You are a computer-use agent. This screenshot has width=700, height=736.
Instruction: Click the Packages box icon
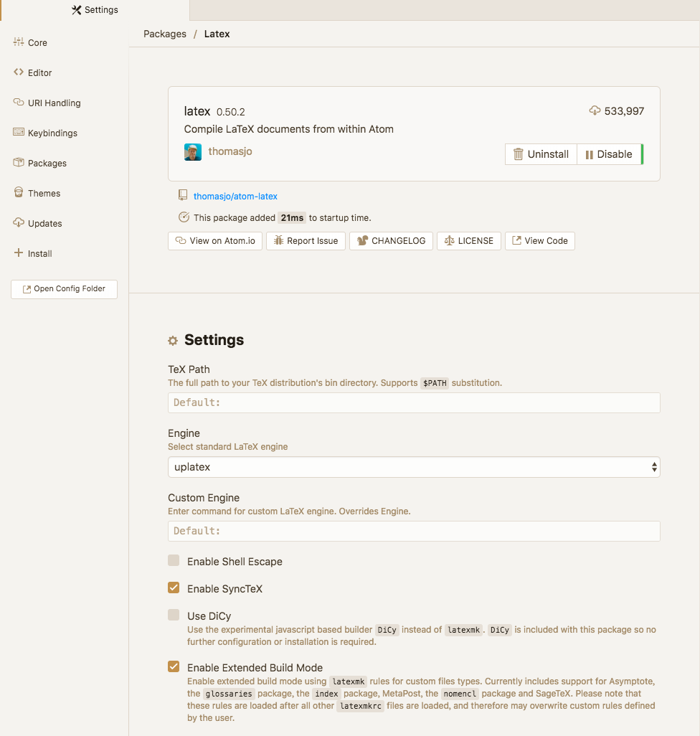19,162
